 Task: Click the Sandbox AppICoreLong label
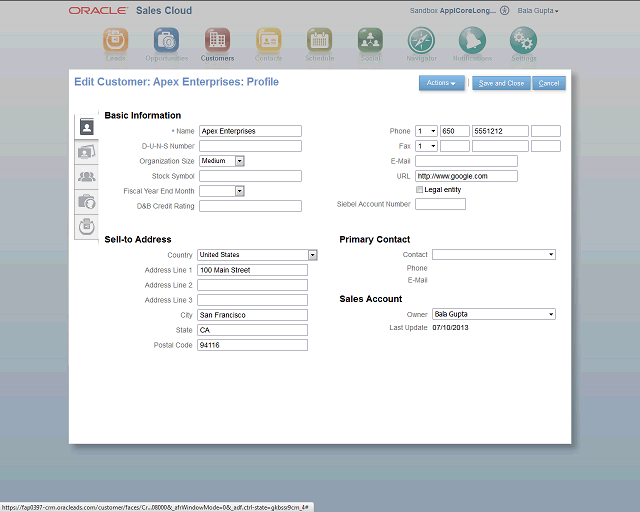(x=453, y=11)
